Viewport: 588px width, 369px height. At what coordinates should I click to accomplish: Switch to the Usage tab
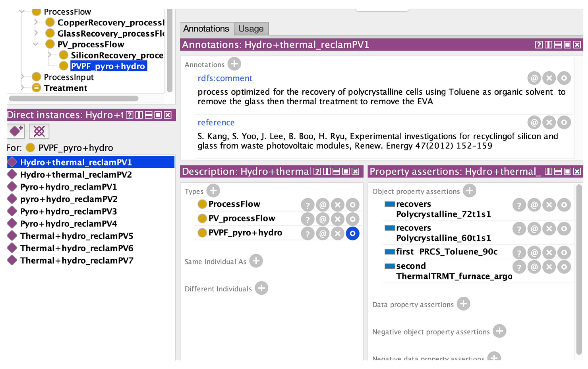pos(251,29)
